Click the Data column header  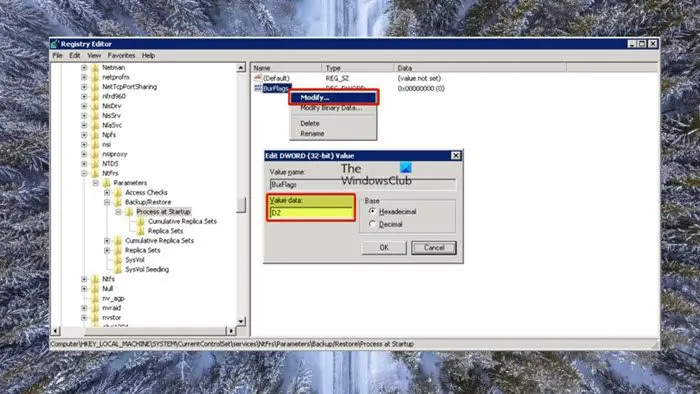[x=480, y=68]
